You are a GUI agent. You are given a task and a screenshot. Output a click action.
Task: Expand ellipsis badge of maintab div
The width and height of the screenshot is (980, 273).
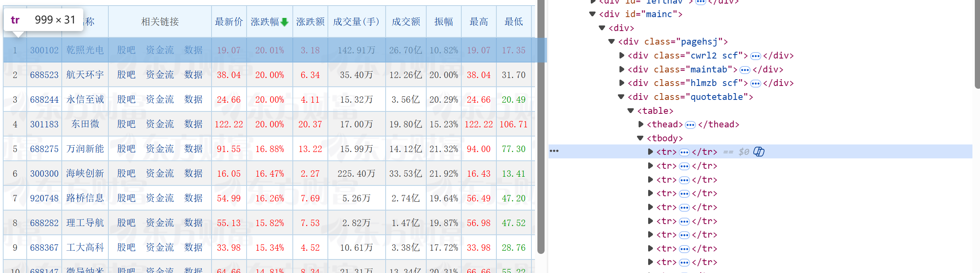[745, 70]
